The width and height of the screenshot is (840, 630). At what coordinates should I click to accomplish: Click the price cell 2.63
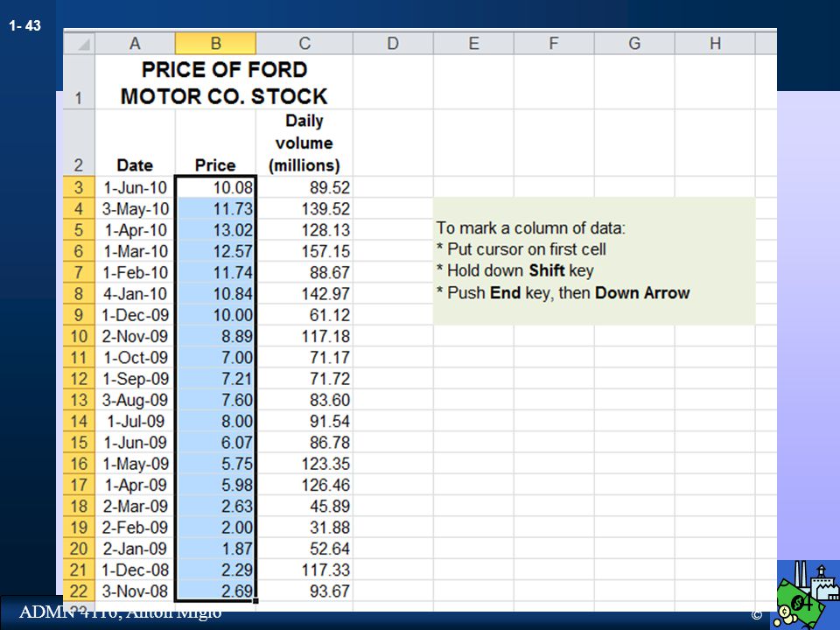215,506
